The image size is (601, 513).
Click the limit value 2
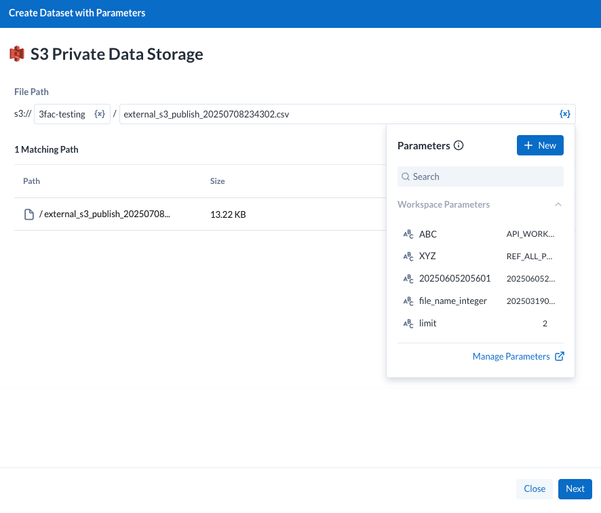[x=545, y=324]
